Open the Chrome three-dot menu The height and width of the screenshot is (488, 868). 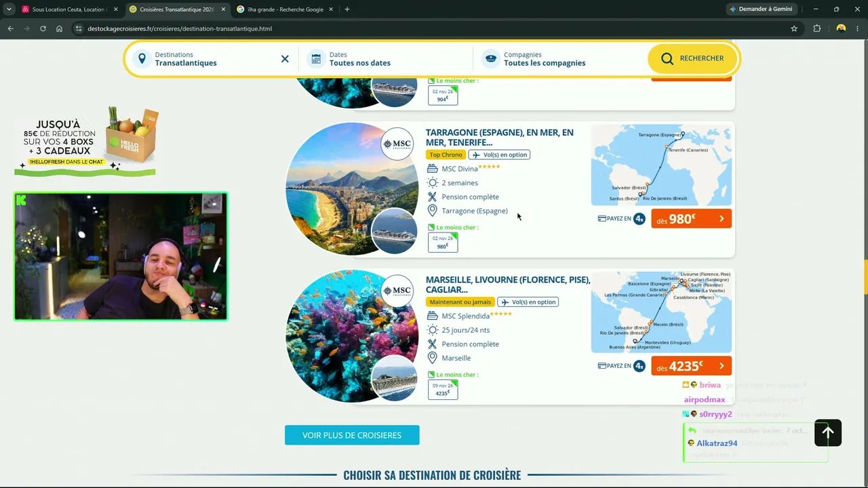858,28
